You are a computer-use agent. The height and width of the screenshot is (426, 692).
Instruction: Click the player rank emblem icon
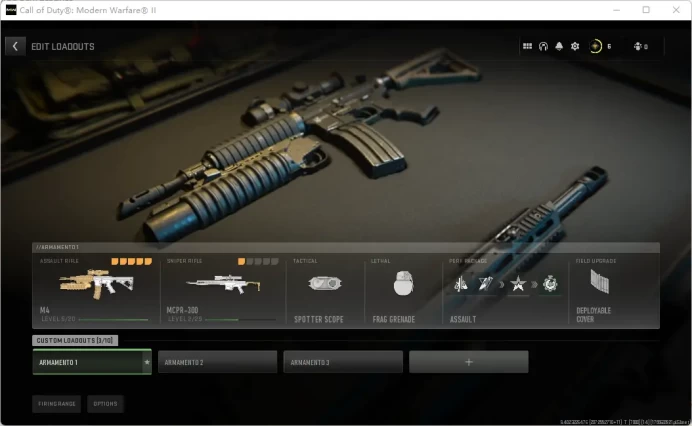pyautogui.click(x=595, y=46)
